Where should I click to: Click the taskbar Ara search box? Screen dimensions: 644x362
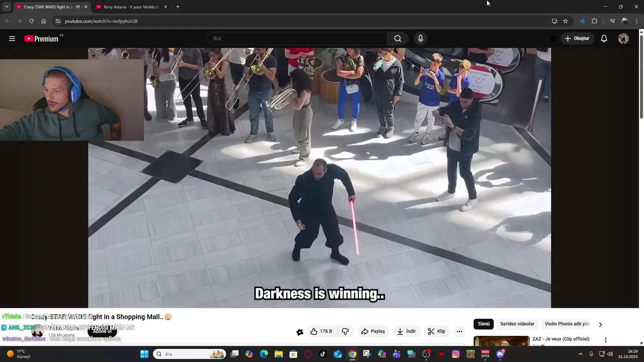[x=189, y=354]
